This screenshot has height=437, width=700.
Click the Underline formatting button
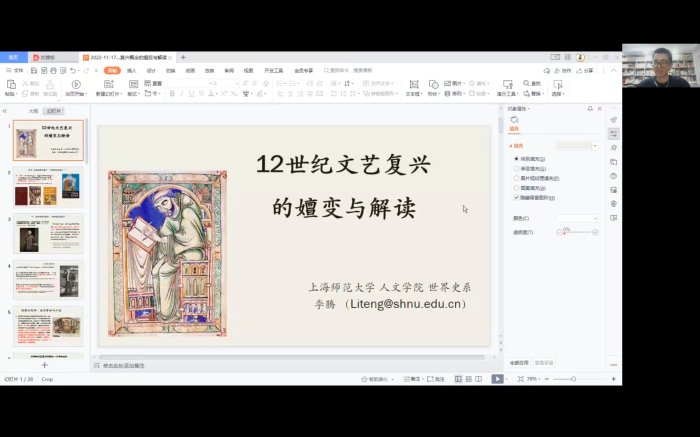(x=192, y=94)
